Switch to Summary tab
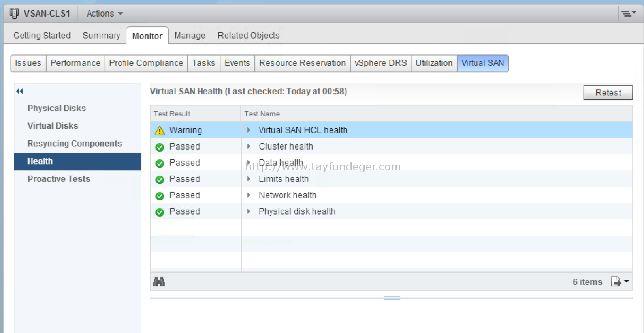 (102, 36)
